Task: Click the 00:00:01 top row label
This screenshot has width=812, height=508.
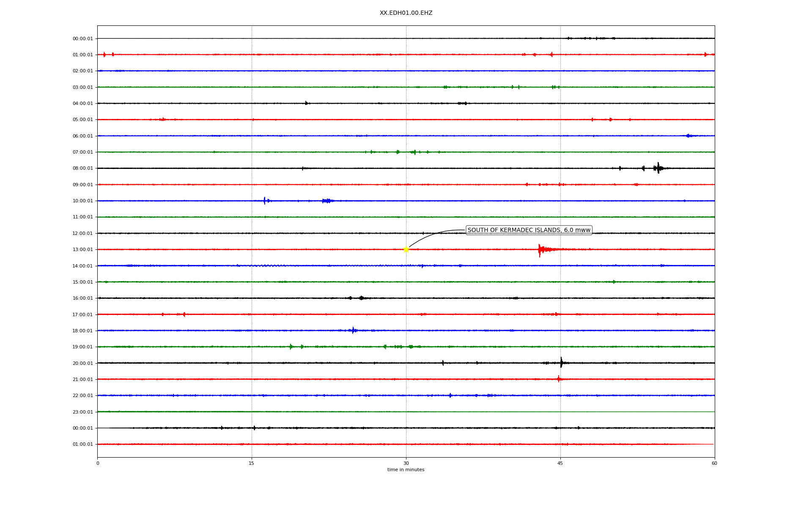Action: tap(82, 39)
